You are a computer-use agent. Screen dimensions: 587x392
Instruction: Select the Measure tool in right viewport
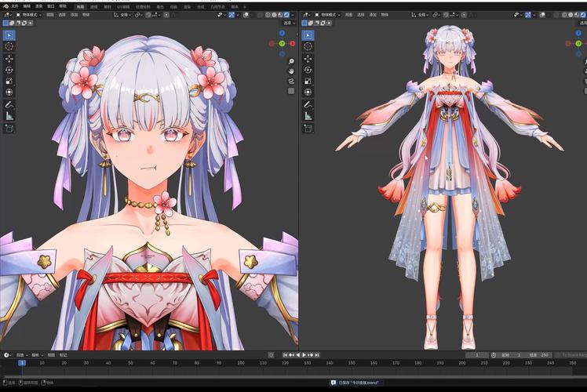click(308, 116)
